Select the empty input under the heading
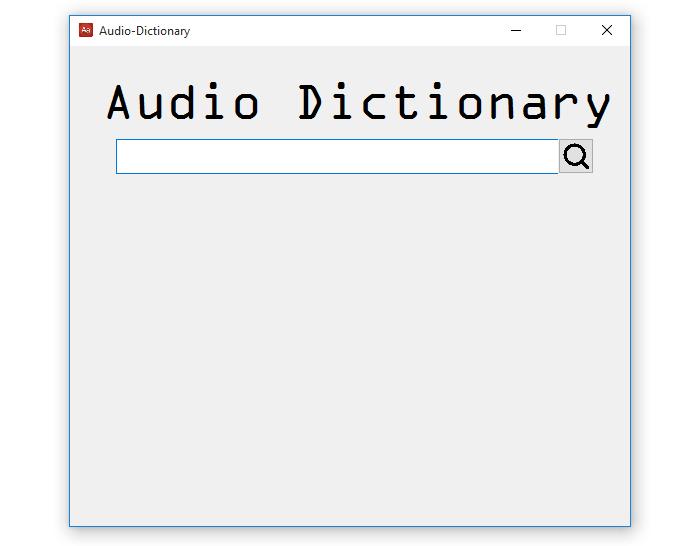 (x=337, y=156)
